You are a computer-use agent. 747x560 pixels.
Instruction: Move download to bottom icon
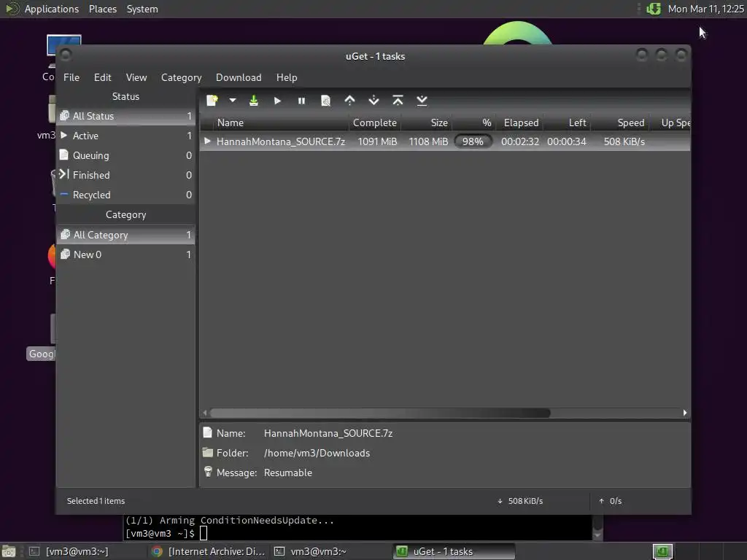click(x=422, y=101)
